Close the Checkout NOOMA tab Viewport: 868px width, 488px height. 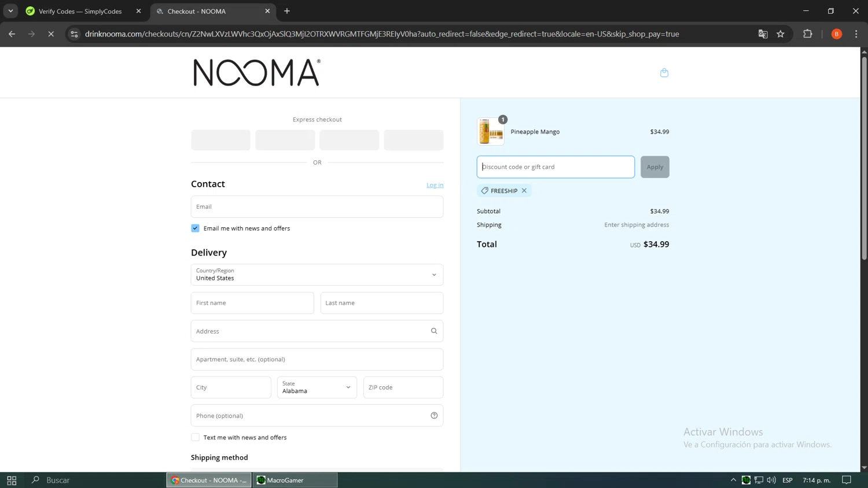267,11
